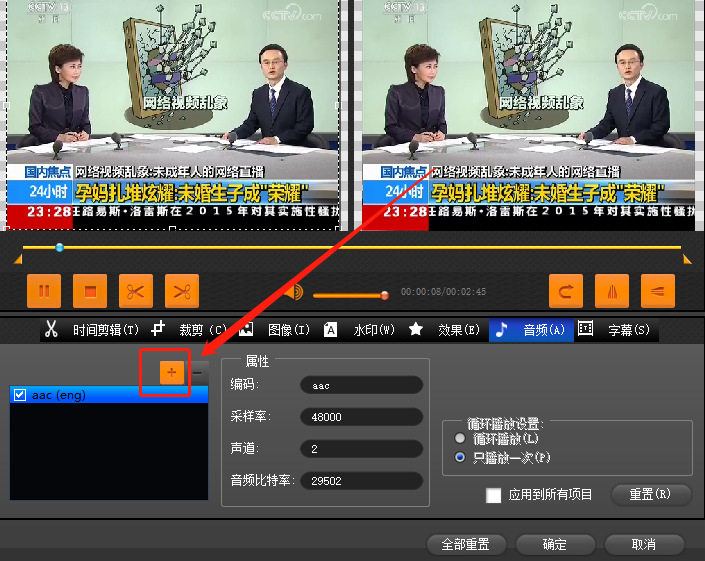Click the star effects icon
Image resolution: width=705 pixels, height=561 pixels.
coord(415,329)
